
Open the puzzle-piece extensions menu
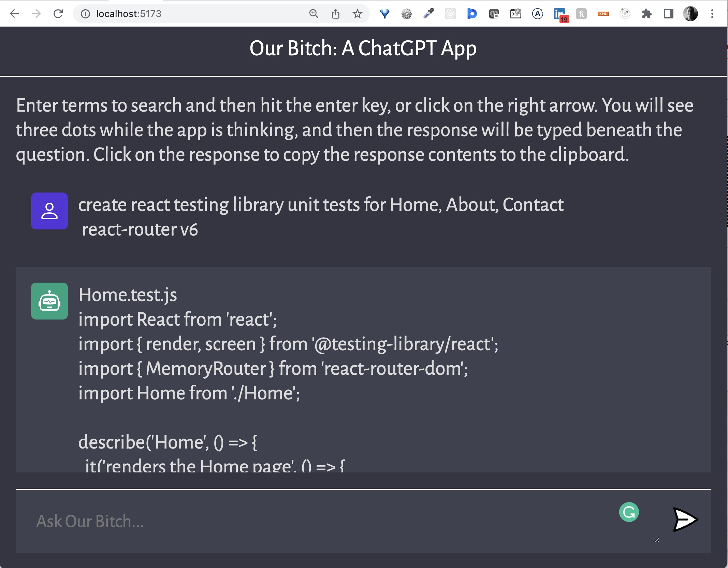[647, 14]
